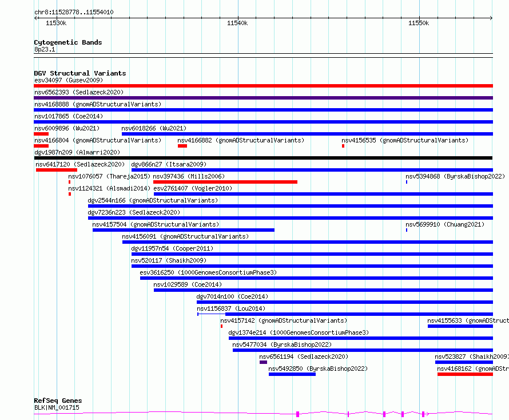The width and height of the screenshot is (509, 420).
Task: Click chr8:11528778..11554010 coordinates text
Action: pyautogui.click(x=74, y=13)
